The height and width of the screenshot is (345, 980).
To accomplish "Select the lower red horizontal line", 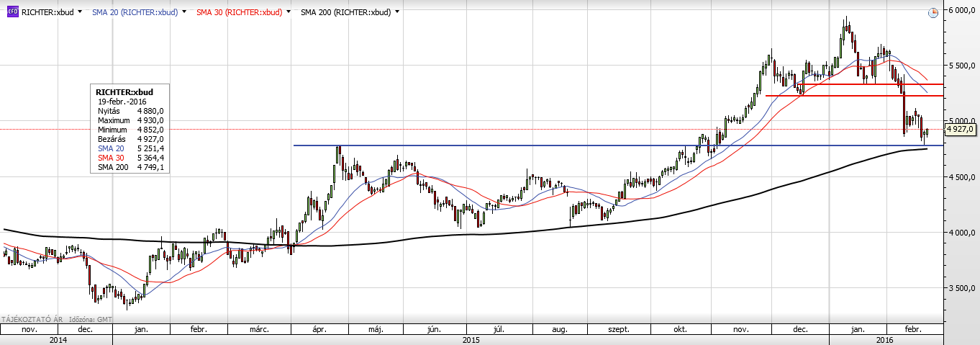I will (854, 96).
